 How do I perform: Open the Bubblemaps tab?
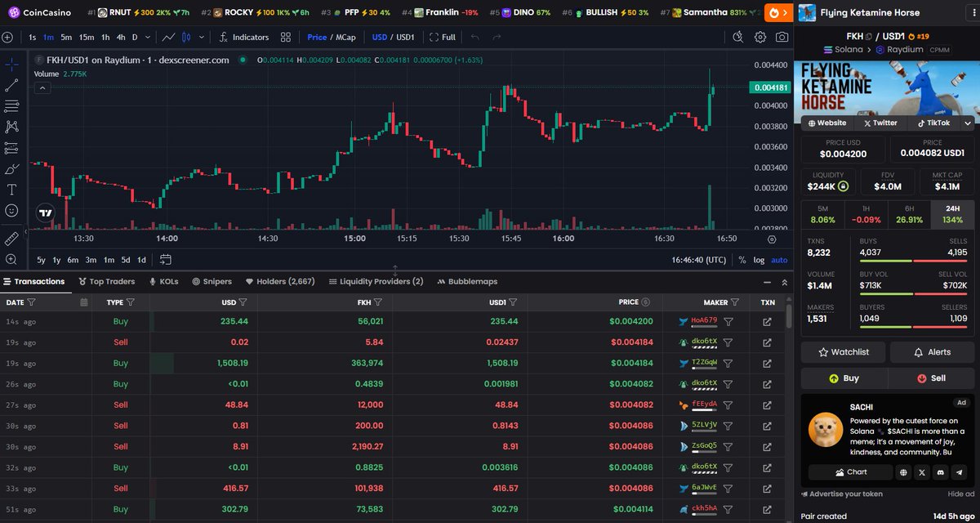467,281
